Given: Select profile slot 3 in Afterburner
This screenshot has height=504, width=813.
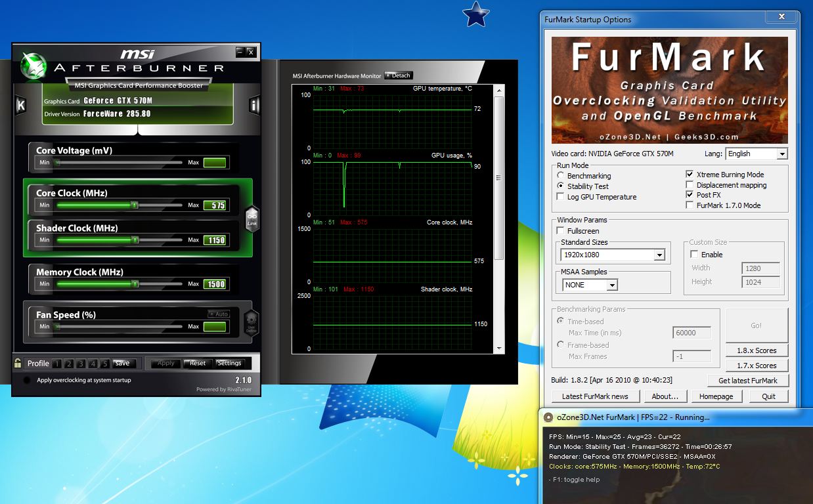Looking at the screenshot, I should 81,364.
